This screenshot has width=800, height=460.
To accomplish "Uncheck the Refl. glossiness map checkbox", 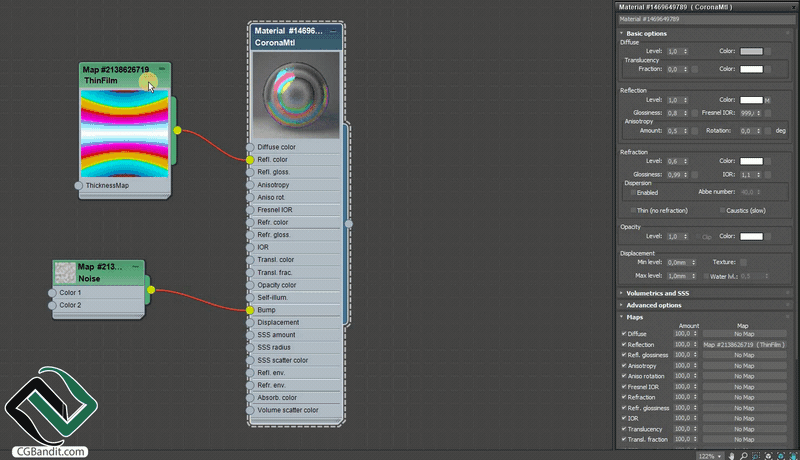I will [x=624, y=355].
